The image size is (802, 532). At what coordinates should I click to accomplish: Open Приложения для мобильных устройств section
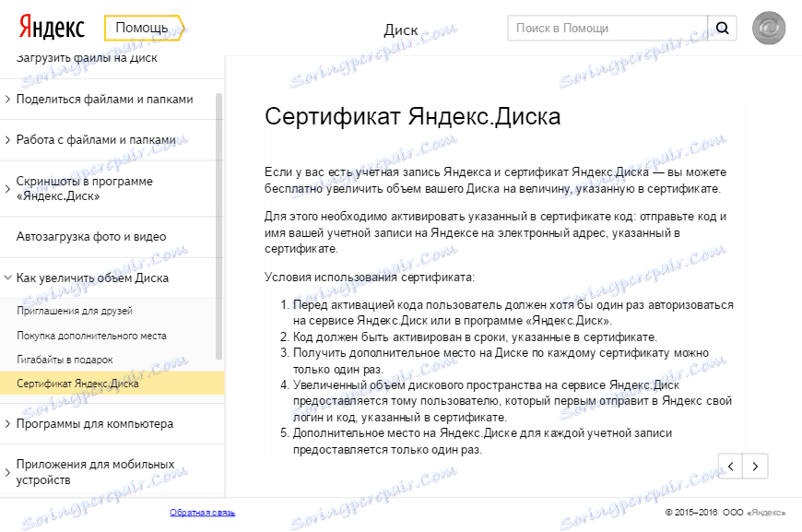pos(95,472)
